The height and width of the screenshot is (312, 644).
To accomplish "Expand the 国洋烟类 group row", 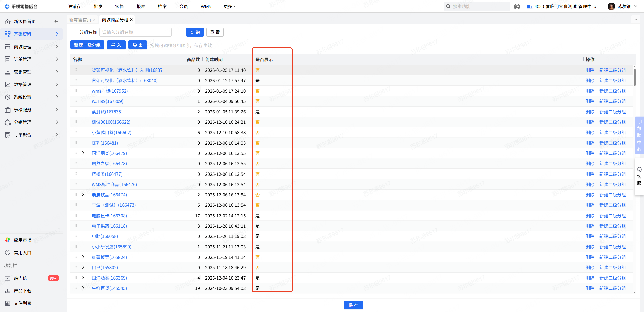I will 83,153.
